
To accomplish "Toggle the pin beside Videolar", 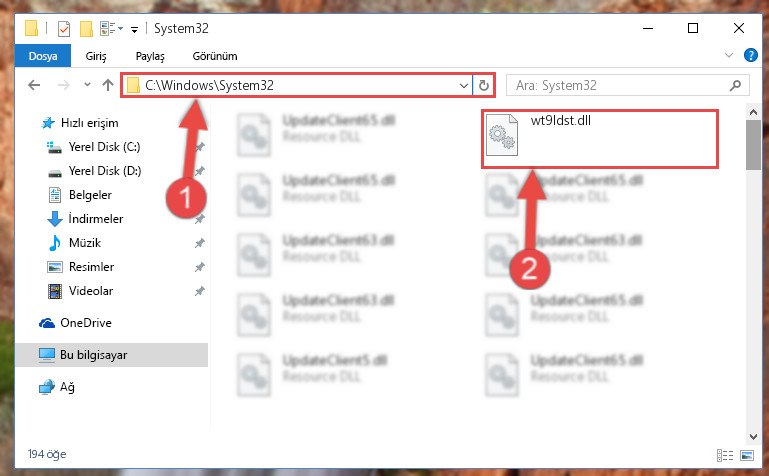I will [200, 291].
